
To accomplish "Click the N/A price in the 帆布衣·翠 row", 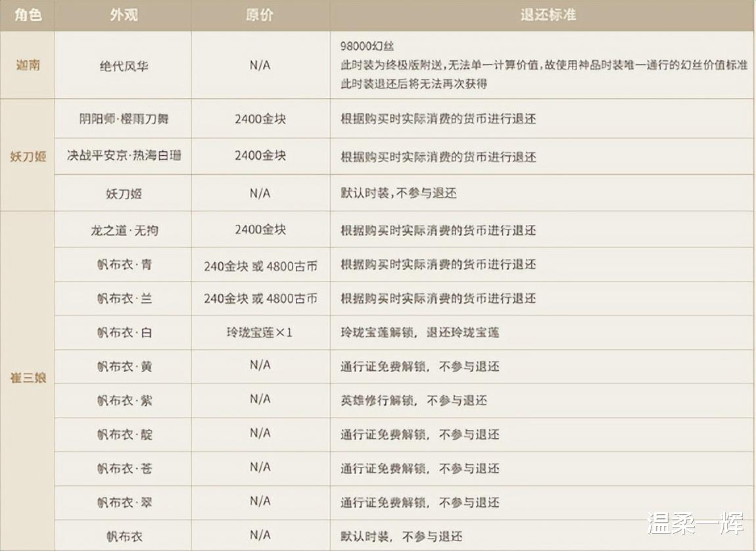I will click(x=260, y=501).
